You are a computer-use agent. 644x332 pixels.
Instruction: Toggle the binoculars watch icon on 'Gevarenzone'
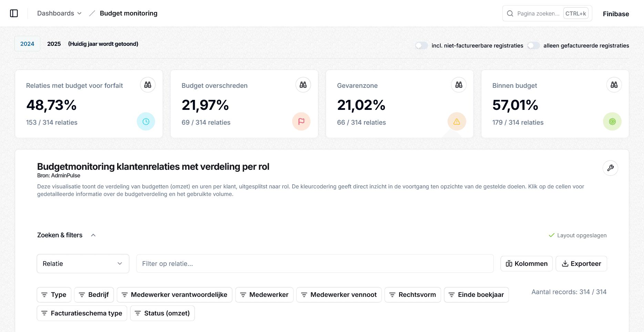click(x=458, y=85)
